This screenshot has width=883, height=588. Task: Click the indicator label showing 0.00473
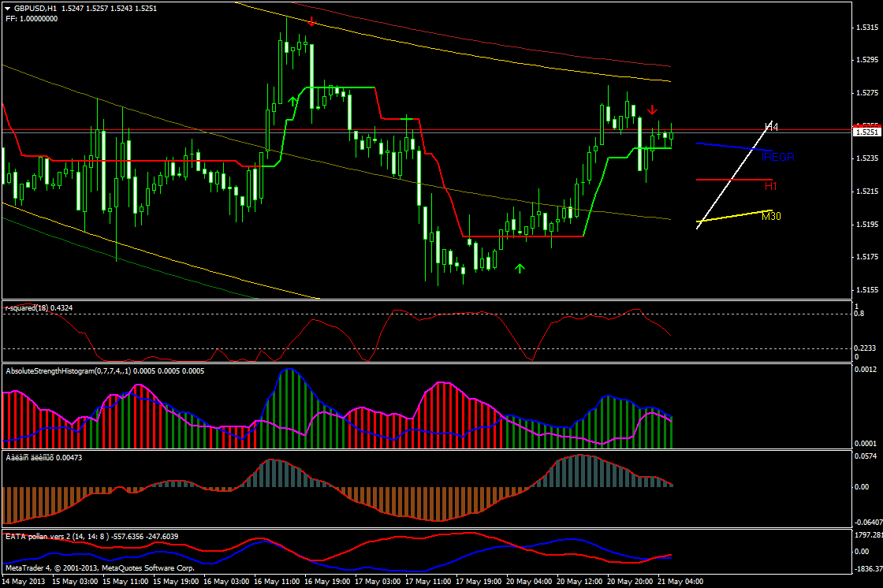point(44,457)
